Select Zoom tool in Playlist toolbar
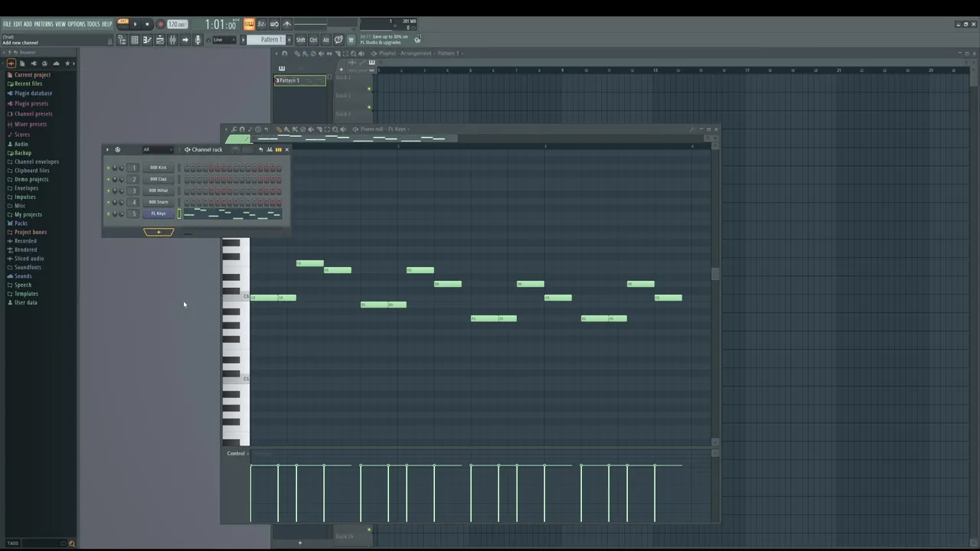This screenshot has width=980, height=551. 353,54
